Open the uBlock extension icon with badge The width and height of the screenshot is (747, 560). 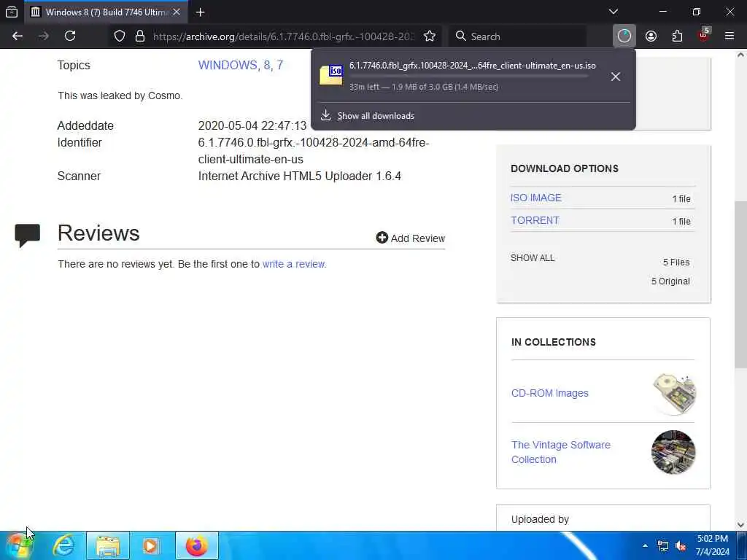[704, 35]
